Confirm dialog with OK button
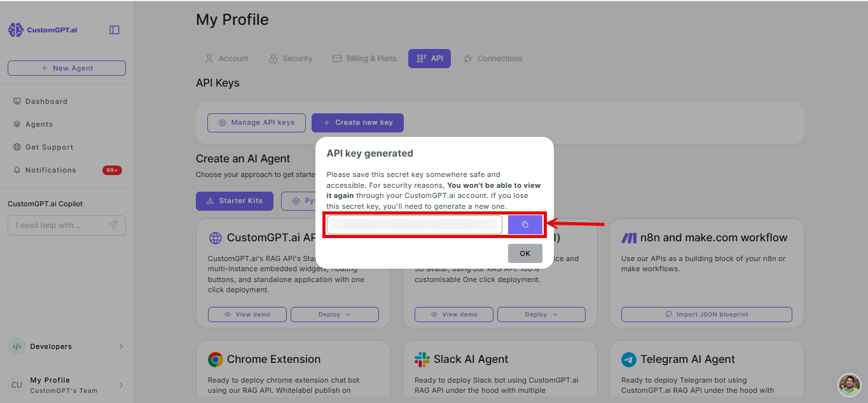The height and width of the screenshot is (403, 868). coord(525,253)
